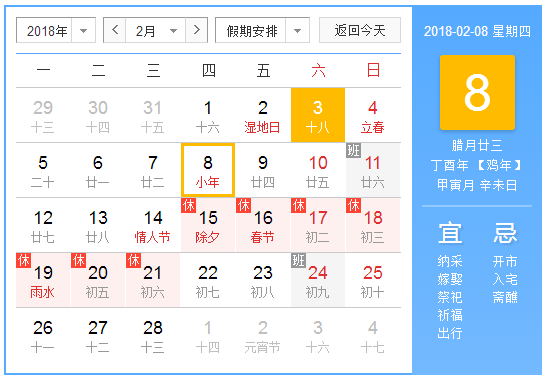Viewport: 547px width, 376px height.
Task: Select February 13 廿八
Action: click(x=98, y=225)
